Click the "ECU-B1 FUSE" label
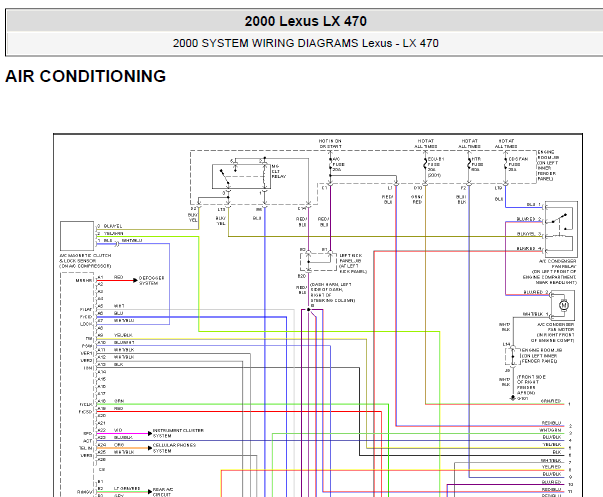 coord(436,167)
